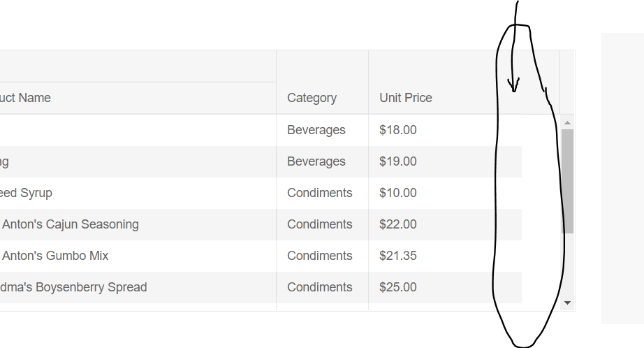Click Beverages in the $19.00 row
Viewport: 644px width, 348px height.
[316, 161]
